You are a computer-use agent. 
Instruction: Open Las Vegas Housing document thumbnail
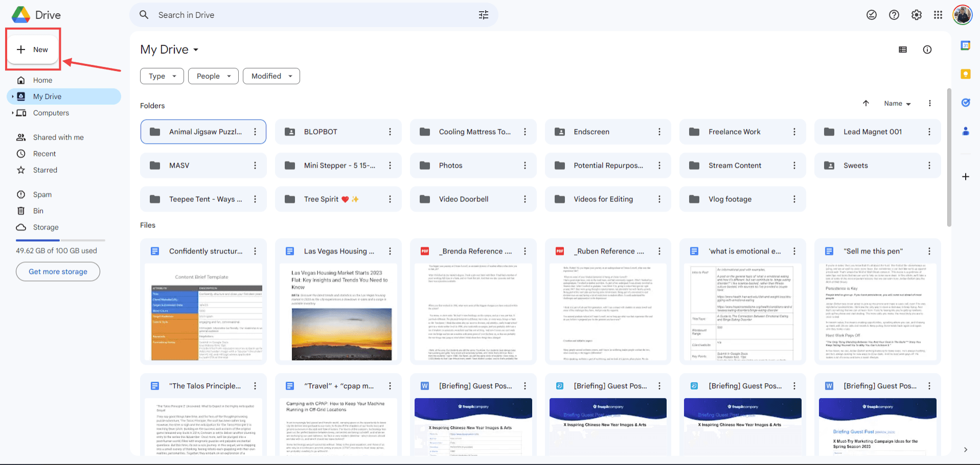click(x=338, y=312)
